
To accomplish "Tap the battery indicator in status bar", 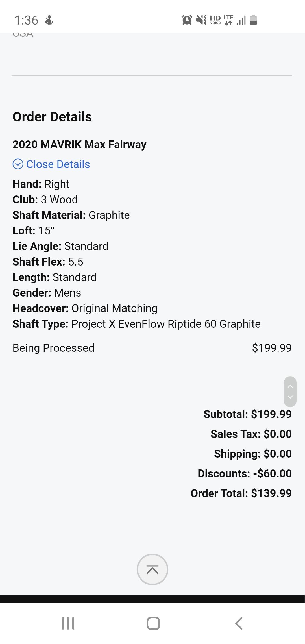I will (x=253, y=20).
